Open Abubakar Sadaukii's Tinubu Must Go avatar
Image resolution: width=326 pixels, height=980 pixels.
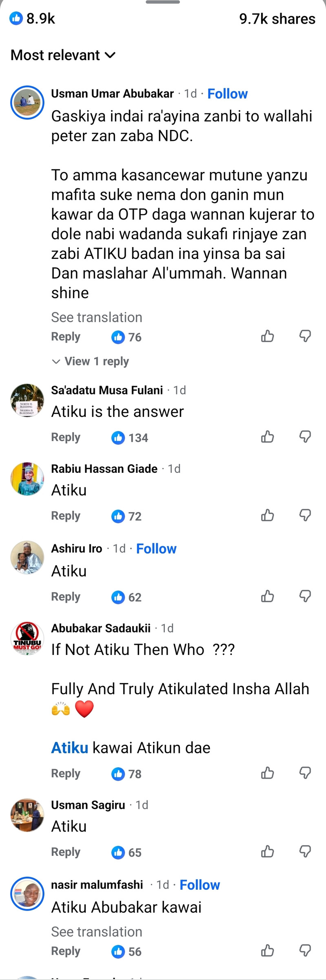pyautogui.click(x=27, y=638)
